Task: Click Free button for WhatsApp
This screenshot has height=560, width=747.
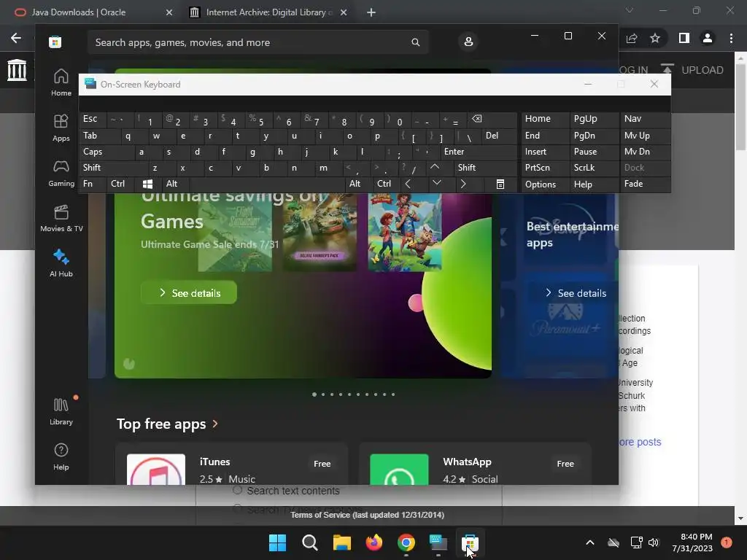Action: coord(565,463)
